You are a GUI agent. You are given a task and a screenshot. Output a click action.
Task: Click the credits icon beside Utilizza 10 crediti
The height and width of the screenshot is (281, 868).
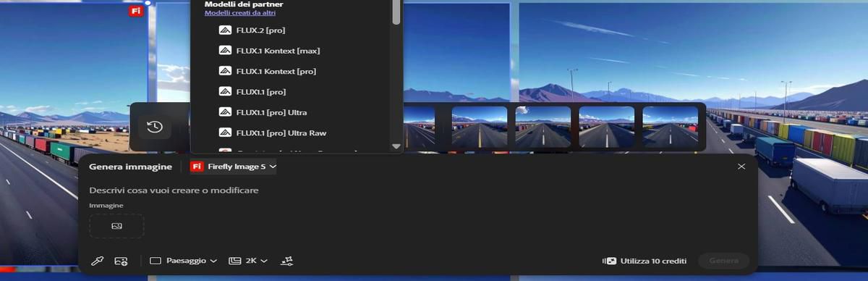point(609,261)
